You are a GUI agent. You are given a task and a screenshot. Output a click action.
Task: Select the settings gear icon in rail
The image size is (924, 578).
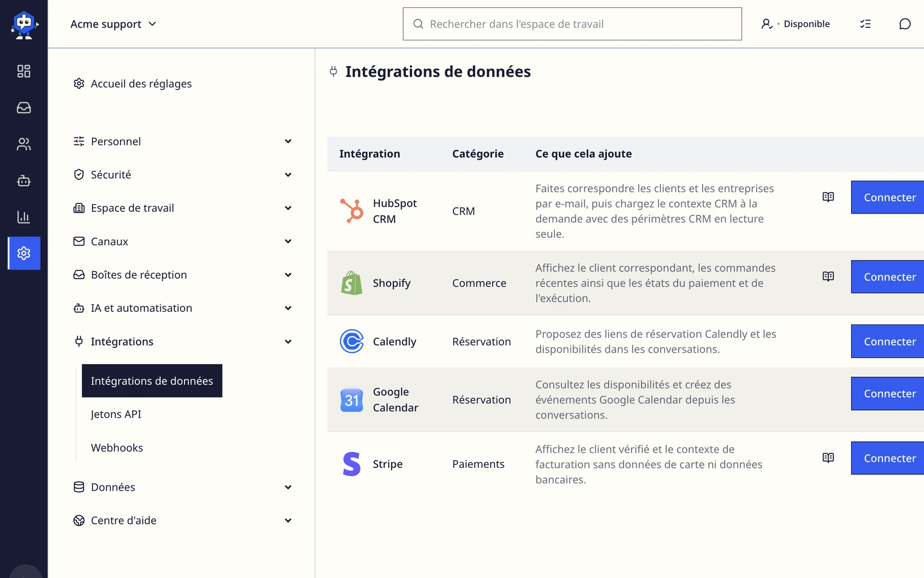24,253
